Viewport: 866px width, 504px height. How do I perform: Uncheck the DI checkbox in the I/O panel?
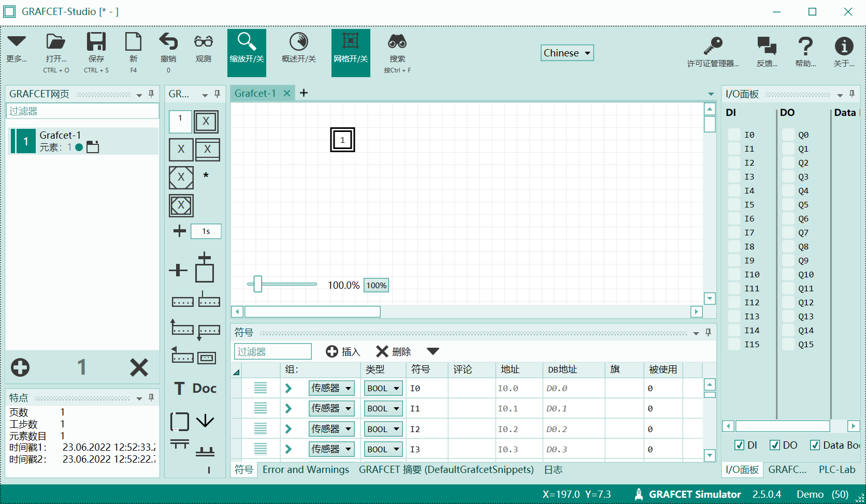tap(740, 445)
